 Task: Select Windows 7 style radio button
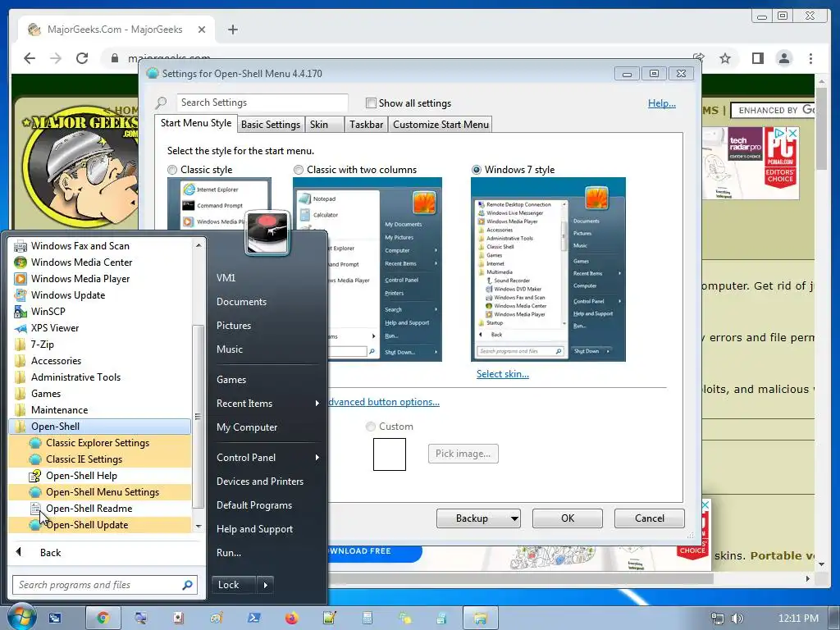477,170
